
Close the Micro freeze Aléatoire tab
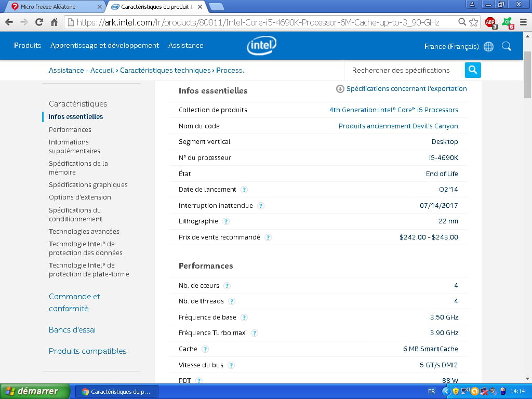(x=99, y=7)
